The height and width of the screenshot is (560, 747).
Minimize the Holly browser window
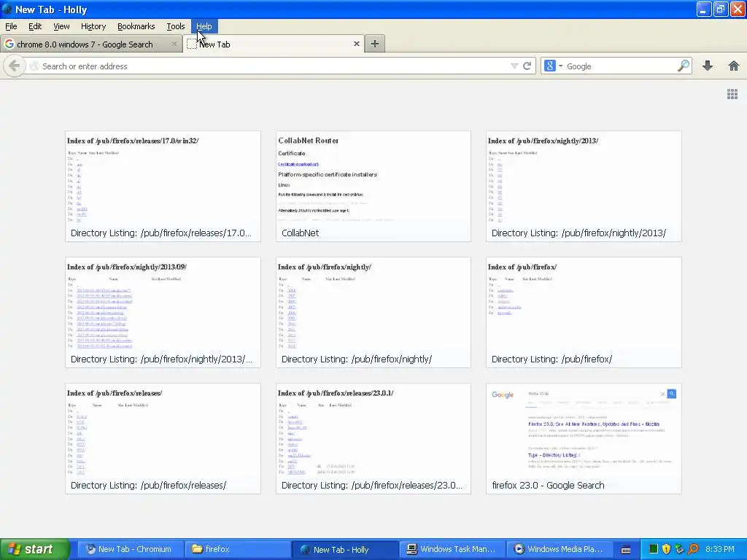pyautogui.click(x=704, y=9)
